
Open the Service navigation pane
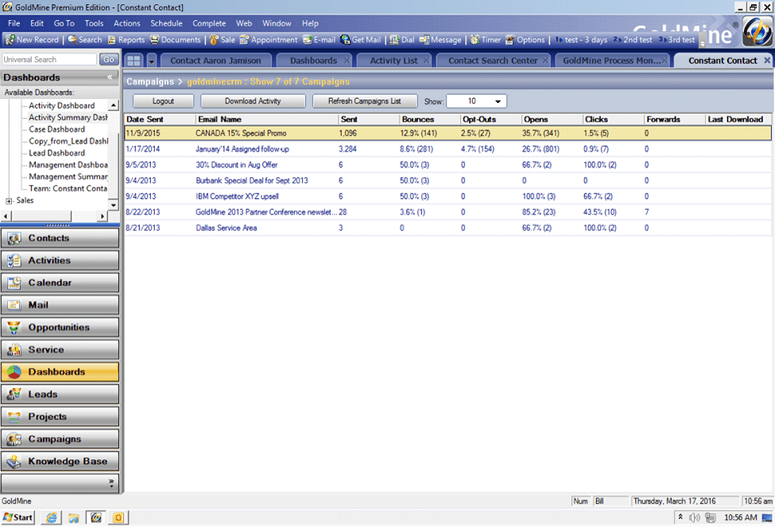point(60,350)
